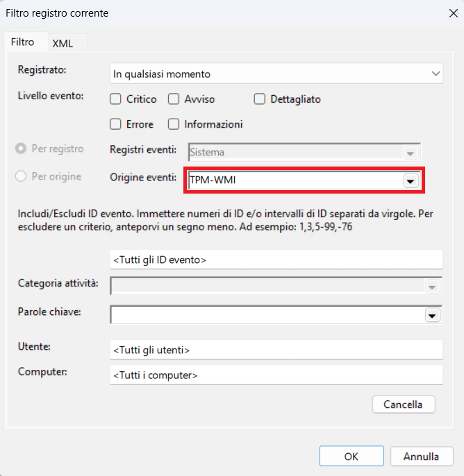Switch to the XML tab

(63, 43)
